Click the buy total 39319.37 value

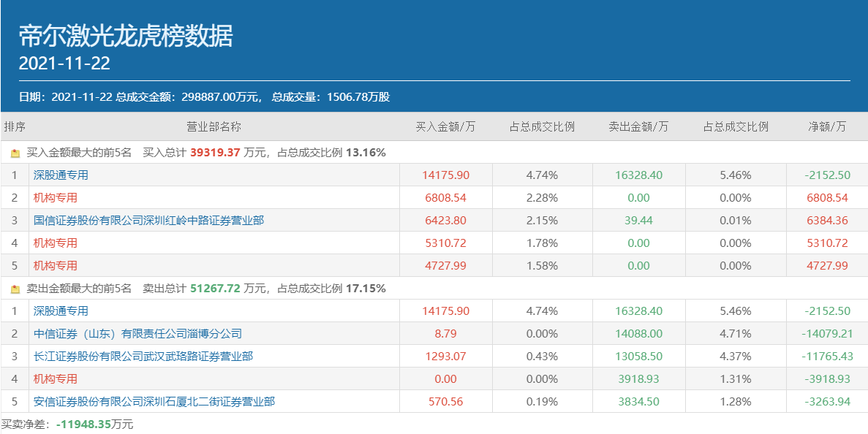pos(215,153)
